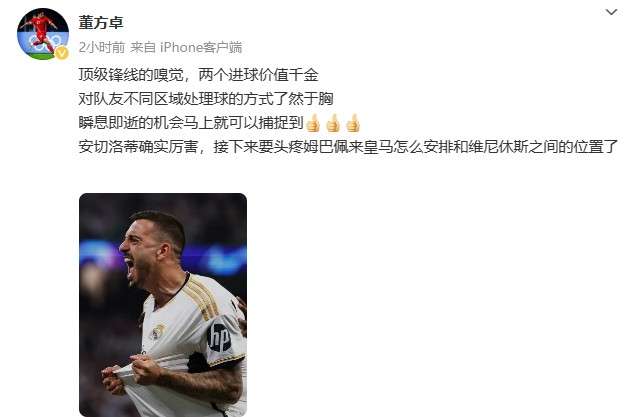This screenshot has width=634, height=417.
Task: Click the 来自 label beside timestamp
Action: point(143,48)
